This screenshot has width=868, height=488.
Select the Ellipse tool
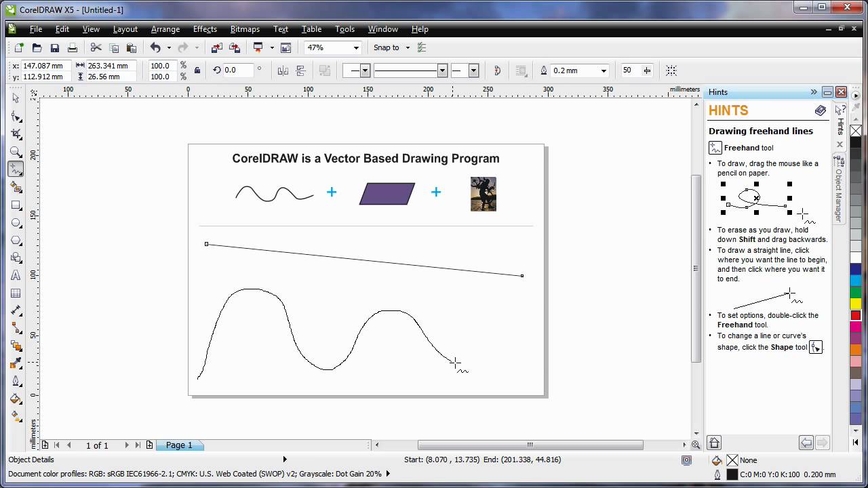pyautogui.click(x=17, y=223)
